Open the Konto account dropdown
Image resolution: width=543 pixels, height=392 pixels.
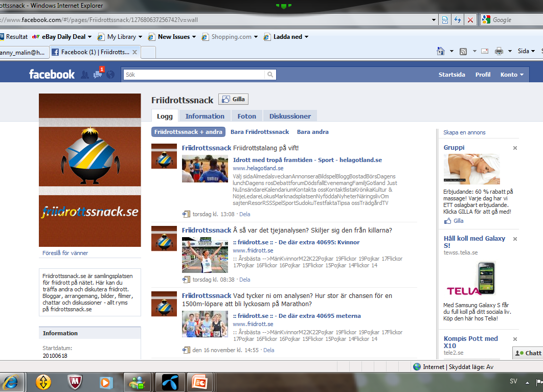point(512,75)
